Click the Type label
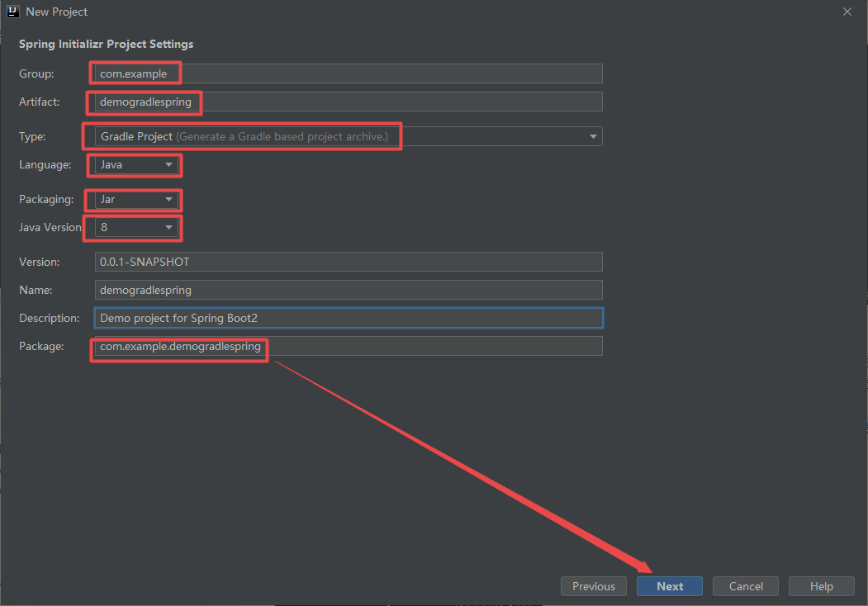 pos(32,137)
